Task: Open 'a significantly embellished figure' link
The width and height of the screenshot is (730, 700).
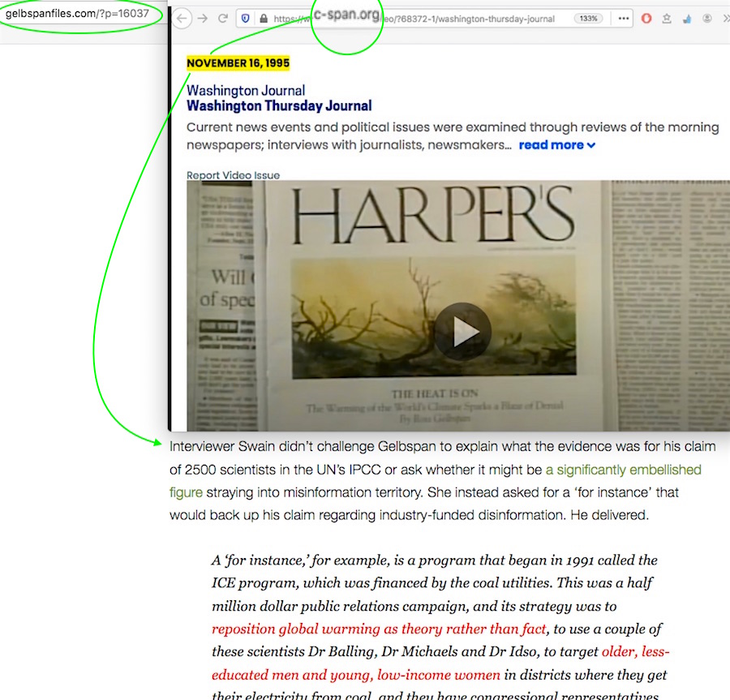Action: 622,470
